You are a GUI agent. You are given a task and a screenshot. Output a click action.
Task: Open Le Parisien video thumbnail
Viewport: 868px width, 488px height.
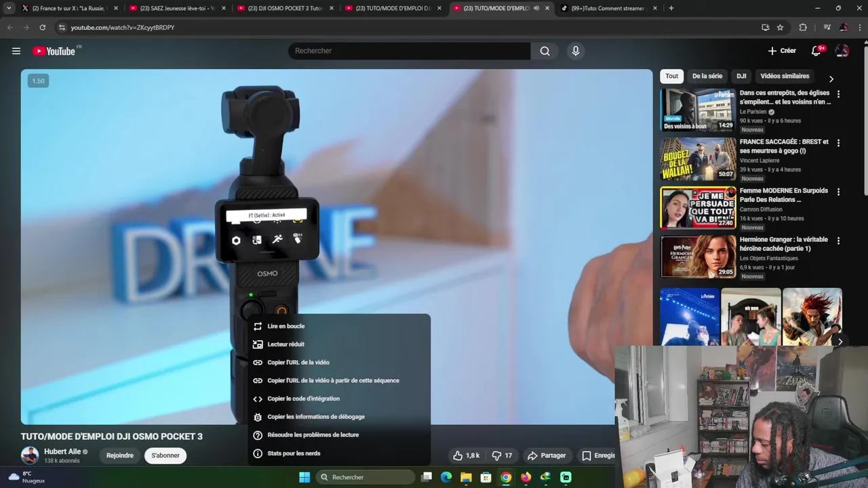coord(698,110)
